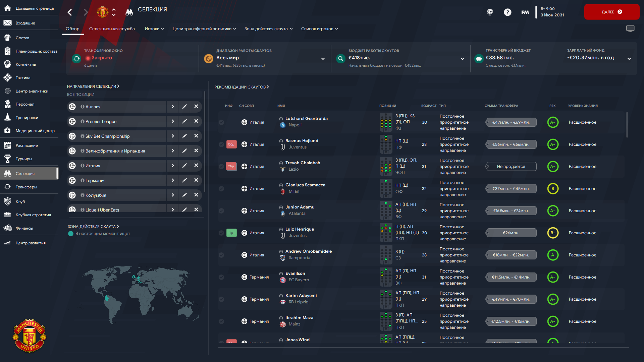The image size is (644, 362).
Task: Open Медицинский центр sidebar icon
Action: 7,130
